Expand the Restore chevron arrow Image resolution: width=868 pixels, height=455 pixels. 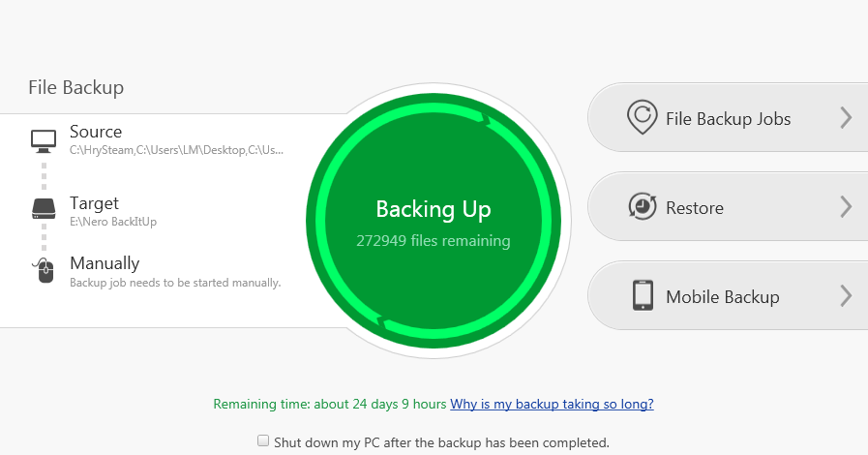(846, 207)
